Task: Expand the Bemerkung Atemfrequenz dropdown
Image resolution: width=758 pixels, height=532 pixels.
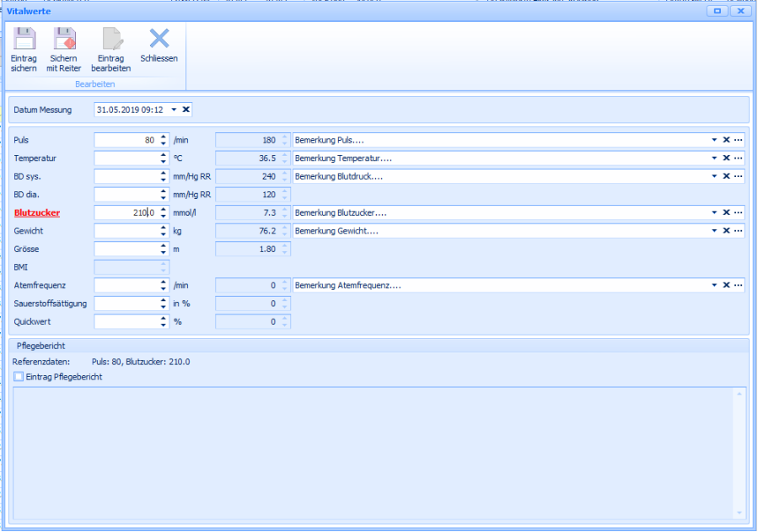Action: coord(714,285)
